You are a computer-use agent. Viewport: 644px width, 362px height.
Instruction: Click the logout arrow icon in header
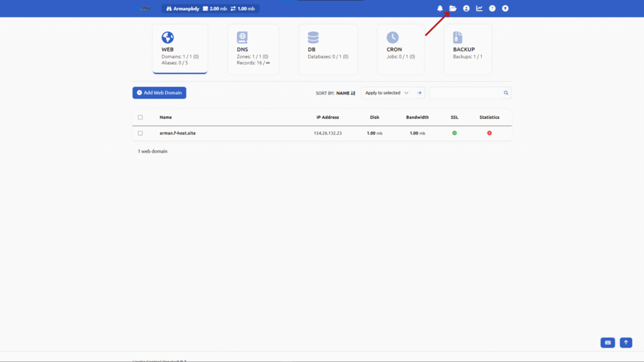click(505, 9)
